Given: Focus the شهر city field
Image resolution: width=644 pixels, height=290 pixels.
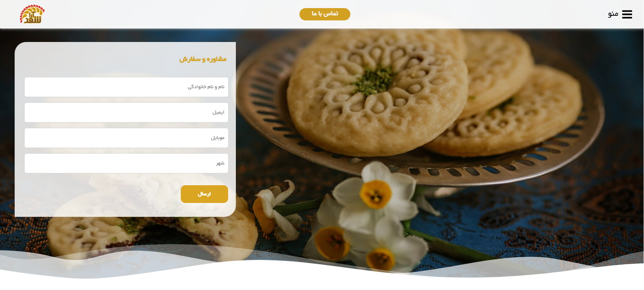Looking at the screenshot, I should (x=126, y=163).
